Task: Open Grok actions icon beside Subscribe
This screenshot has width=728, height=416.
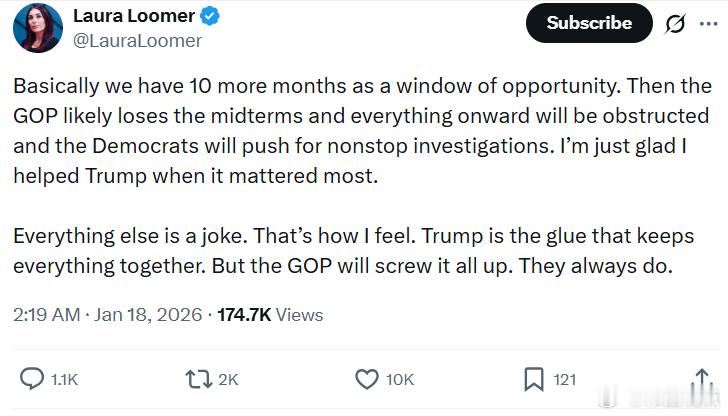Action: [x=675, y=23]
